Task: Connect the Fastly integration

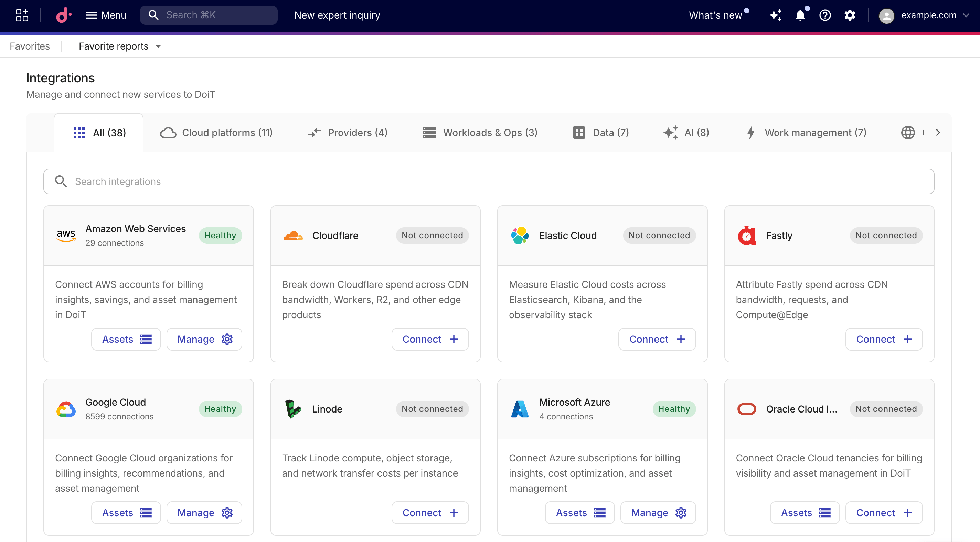Action: (x=884, y=339)
